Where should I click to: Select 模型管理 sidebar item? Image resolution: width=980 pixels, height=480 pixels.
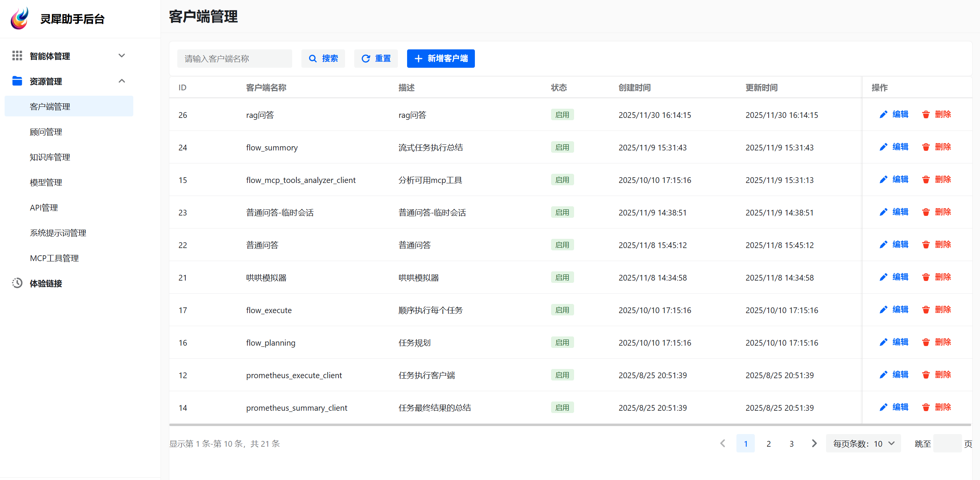click(x=46, y=183)
